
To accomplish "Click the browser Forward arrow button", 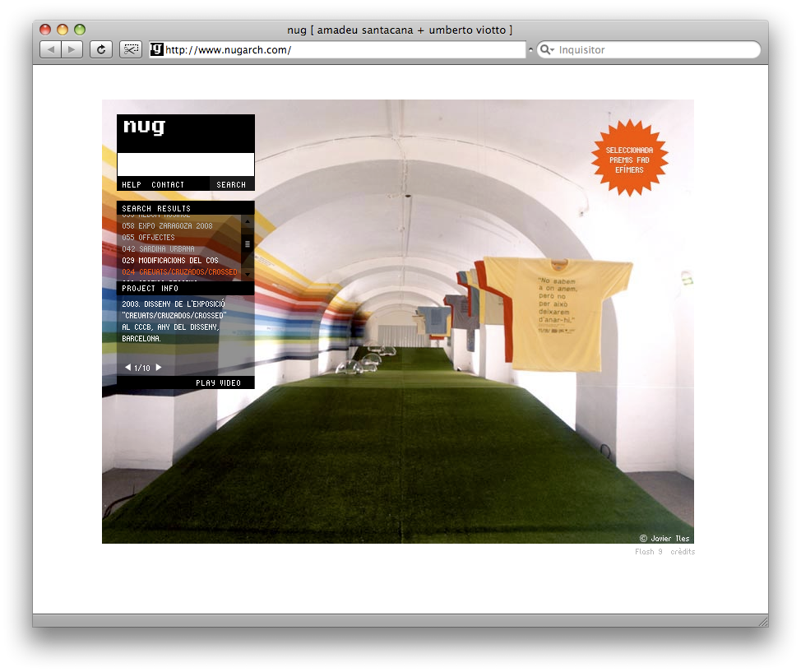I will pyautogui.click(x=72, y=49).
